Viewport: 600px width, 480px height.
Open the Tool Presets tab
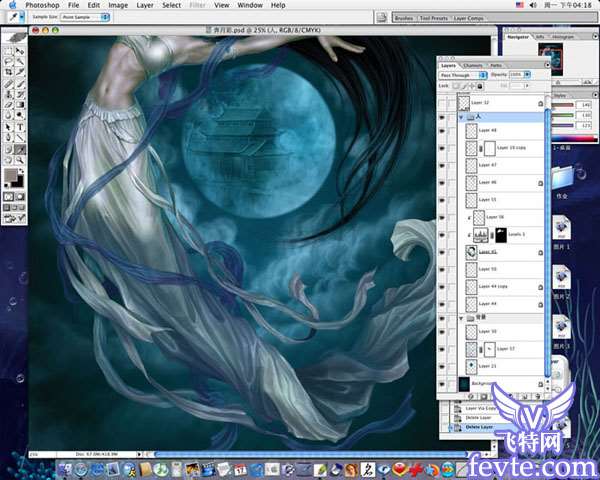(433, 18)
